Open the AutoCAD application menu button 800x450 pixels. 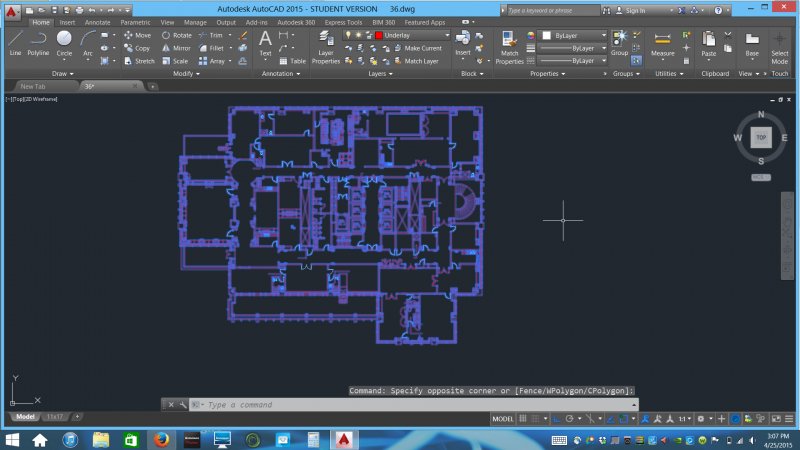coord(11,11)
